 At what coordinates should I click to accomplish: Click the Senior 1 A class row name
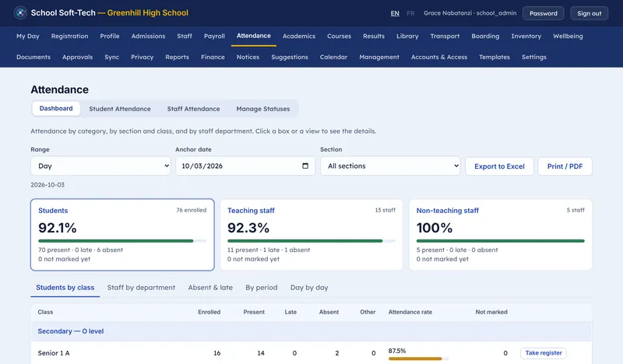(x=54, y=353)
